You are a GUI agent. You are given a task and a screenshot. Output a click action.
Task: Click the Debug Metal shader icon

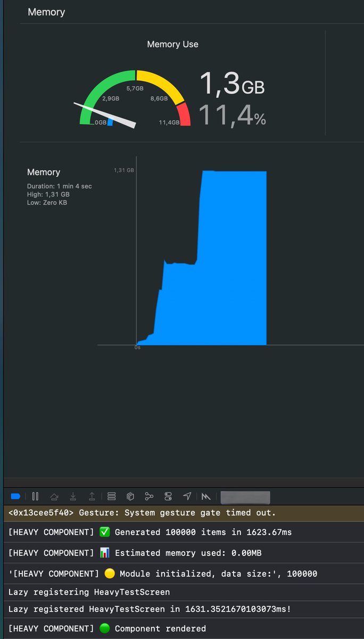click(206, 496)
